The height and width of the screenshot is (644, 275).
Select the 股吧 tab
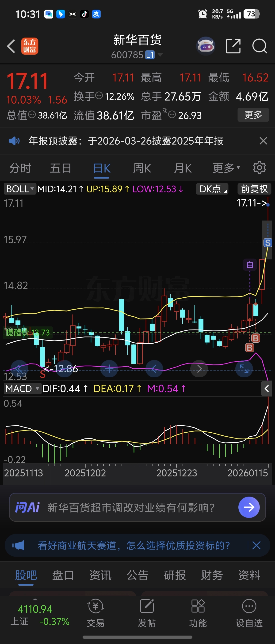click(x=26, y=575)
